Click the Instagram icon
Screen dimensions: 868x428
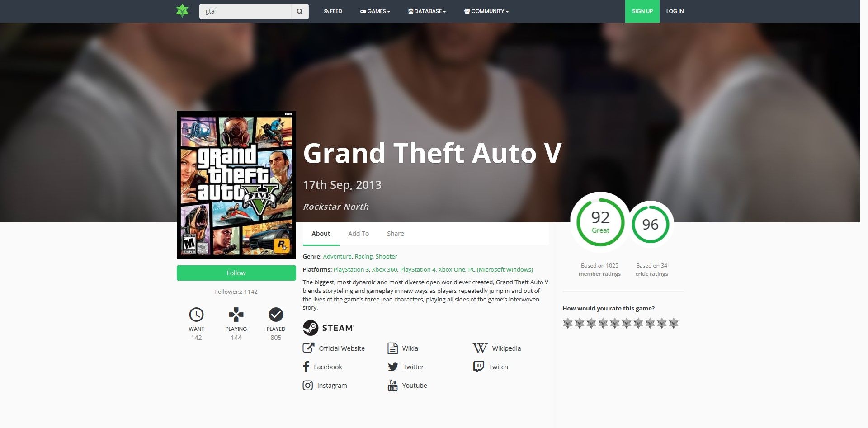click(307, 385)
